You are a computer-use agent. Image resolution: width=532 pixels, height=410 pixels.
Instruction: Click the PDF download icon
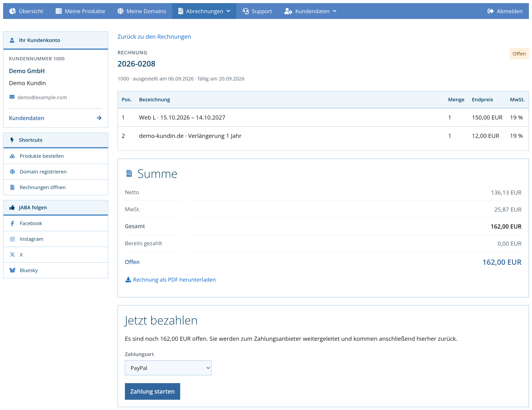128,279
